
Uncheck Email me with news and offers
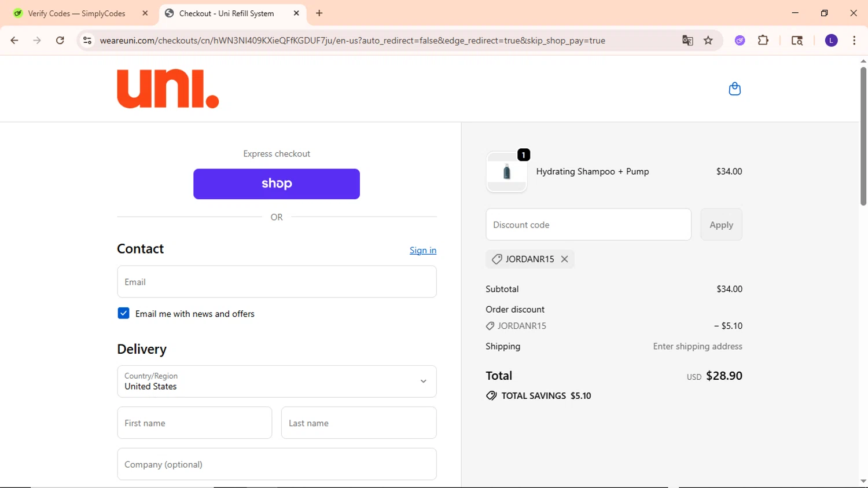123,313
